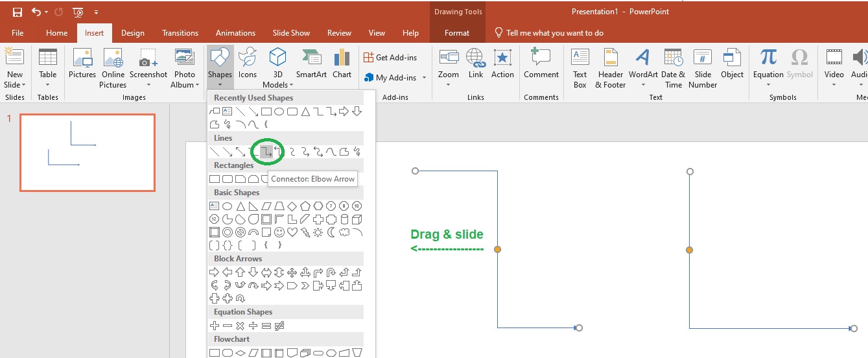The image size is (868, 358).
Task: Insert a Link
Action: click(x=476, y=64)
